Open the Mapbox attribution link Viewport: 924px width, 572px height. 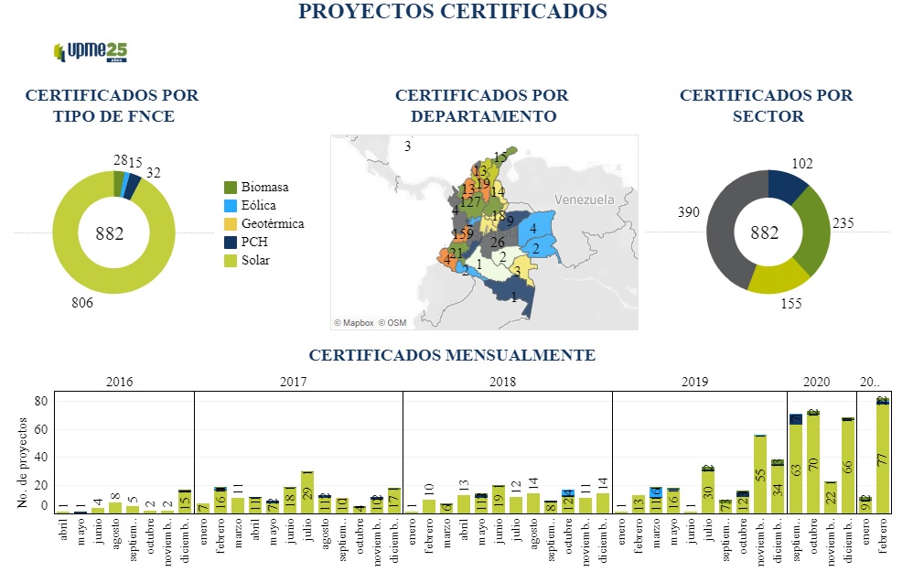(354, 322)
